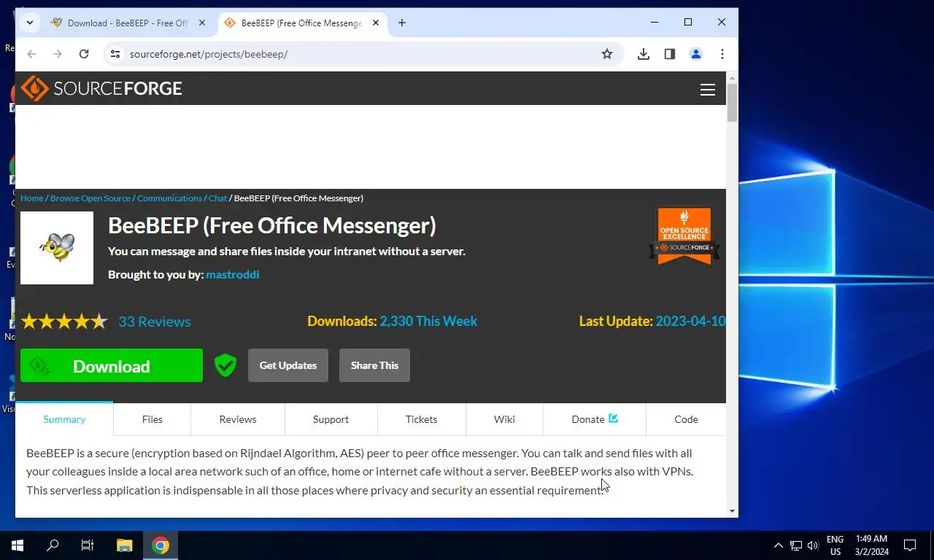Open the Code tab
Image resolution: width=934 pixels, height=560 pixels.
(x=686, y=419)
